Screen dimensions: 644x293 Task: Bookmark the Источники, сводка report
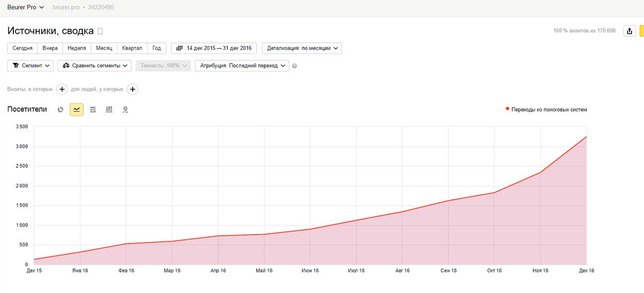(x=100, y=31)
